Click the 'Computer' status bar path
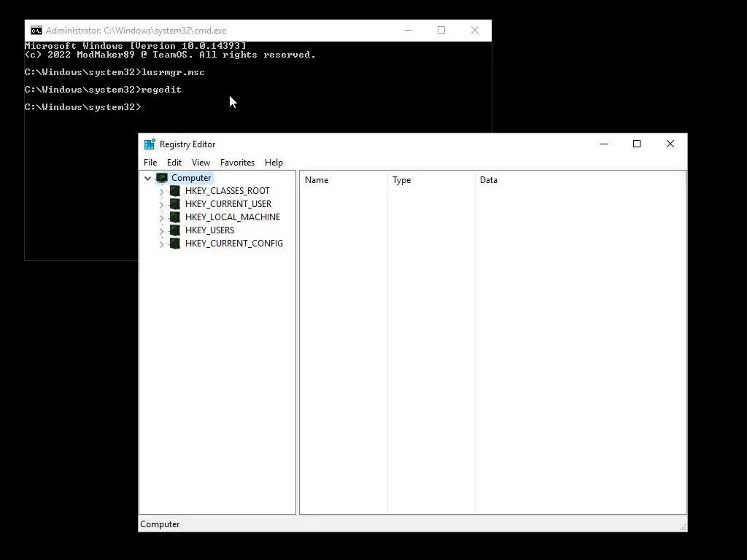Viewport: 747px width, 560px height. (160, 524)
